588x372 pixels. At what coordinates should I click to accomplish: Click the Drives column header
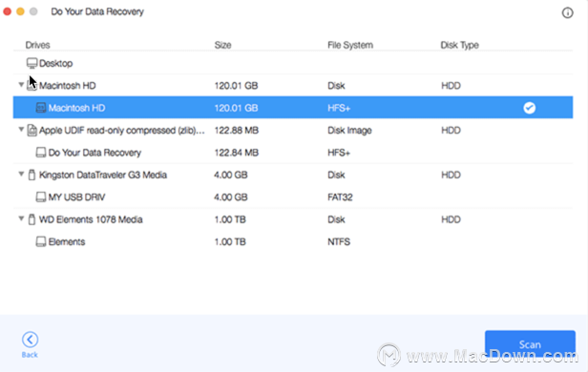(x=37, y=45)
